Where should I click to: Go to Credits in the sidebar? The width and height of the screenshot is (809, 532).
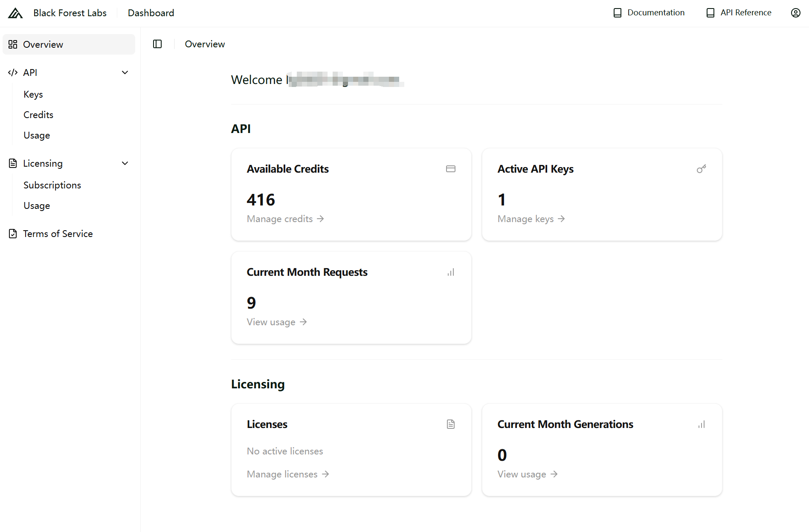tap(38, 115)
